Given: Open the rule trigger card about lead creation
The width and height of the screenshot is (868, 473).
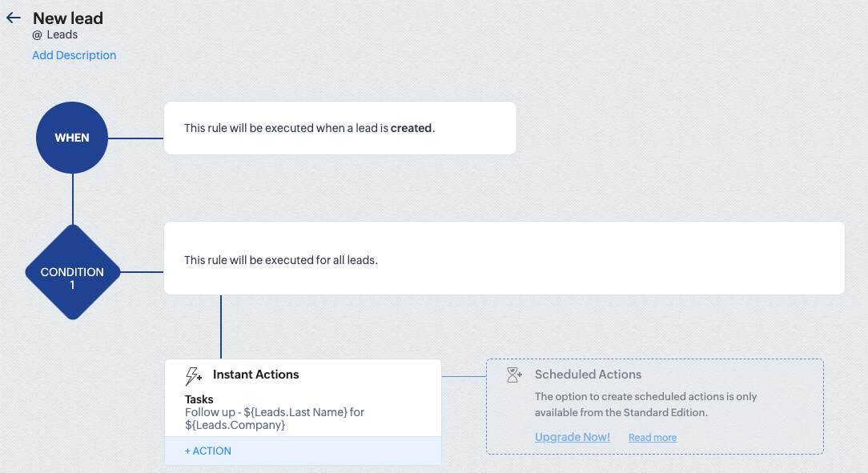Looking at the screenshot, I should tap(340, 128).
